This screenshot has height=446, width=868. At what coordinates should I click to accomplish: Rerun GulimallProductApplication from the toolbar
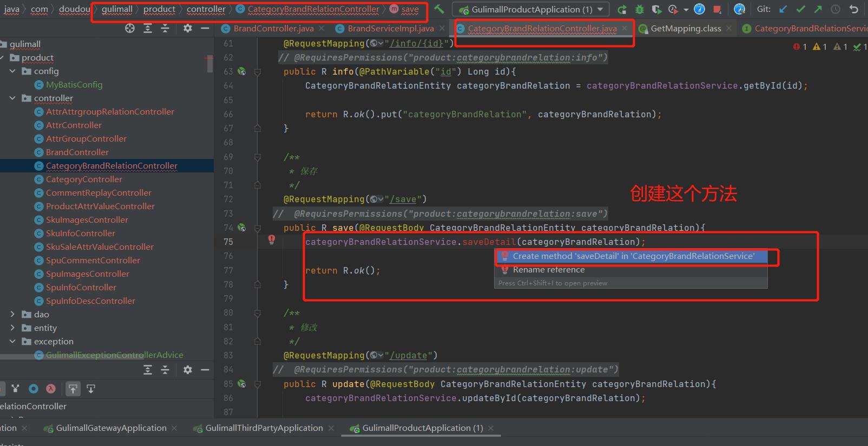pyautogui.click(x=622, y=9)
